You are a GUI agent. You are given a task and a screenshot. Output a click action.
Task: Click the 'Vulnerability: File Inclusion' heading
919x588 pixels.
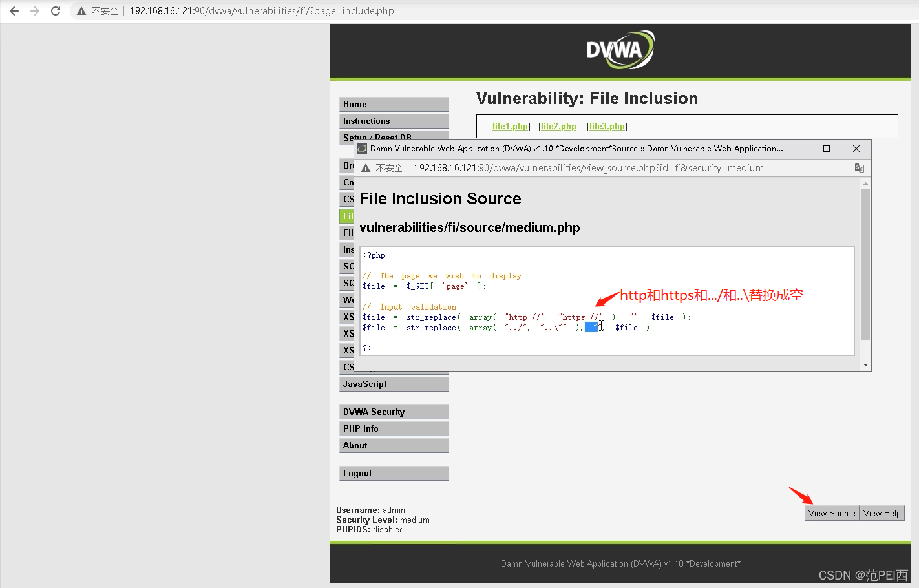tap(587, 98)
